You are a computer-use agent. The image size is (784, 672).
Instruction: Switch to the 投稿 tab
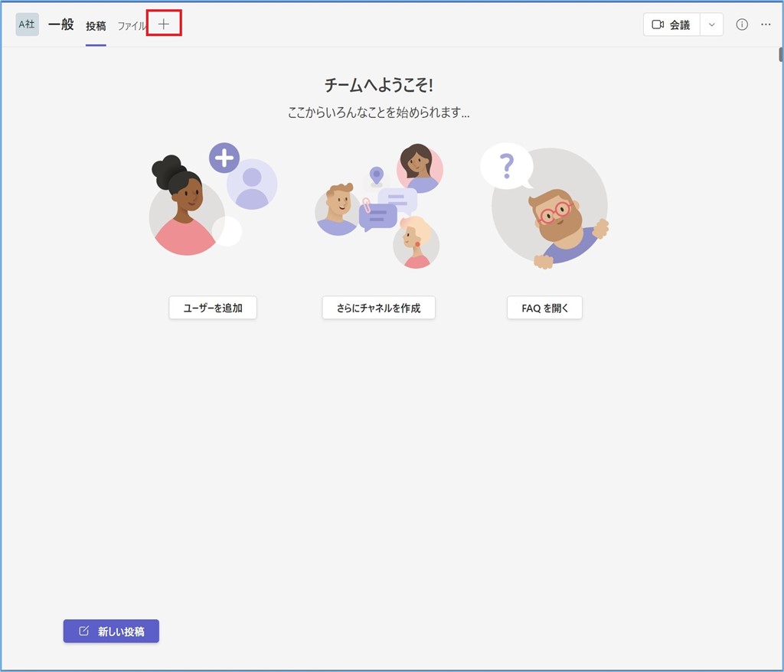click(96, 25)
